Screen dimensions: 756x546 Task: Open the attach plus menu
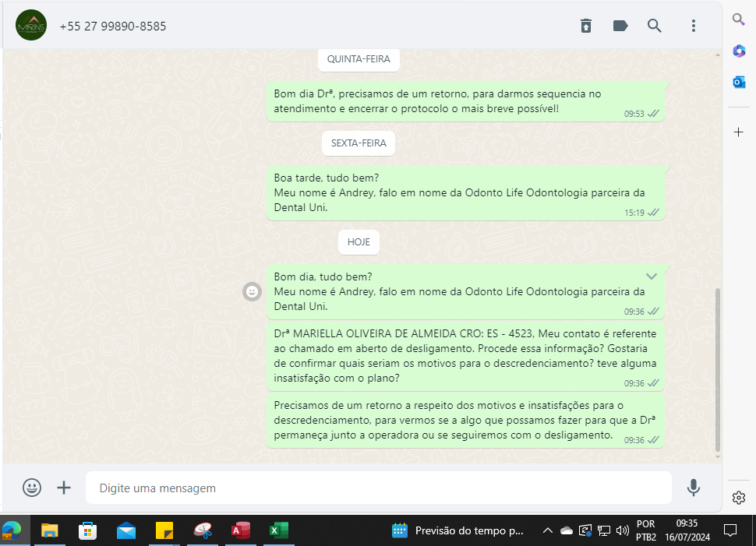point(64,488)
